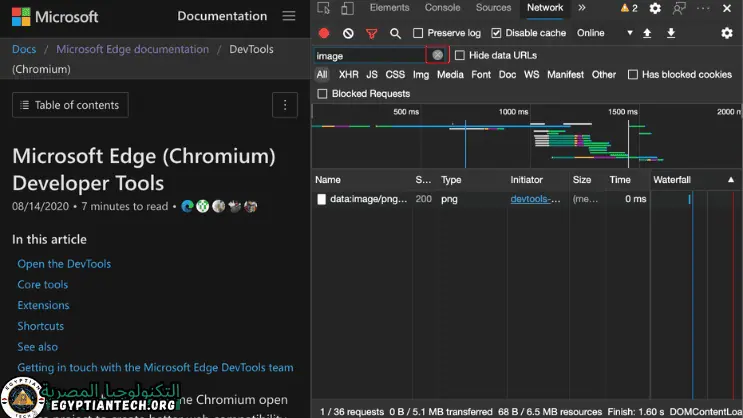Clear the filter text with the X button
The image size is (743, 418).
[437, 55]
